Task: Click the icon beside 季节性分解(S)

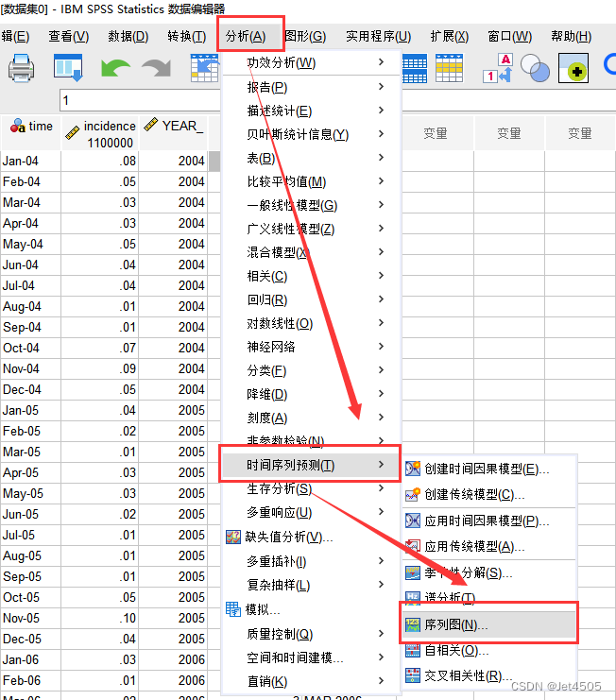Action: click(x=413, y=572)
